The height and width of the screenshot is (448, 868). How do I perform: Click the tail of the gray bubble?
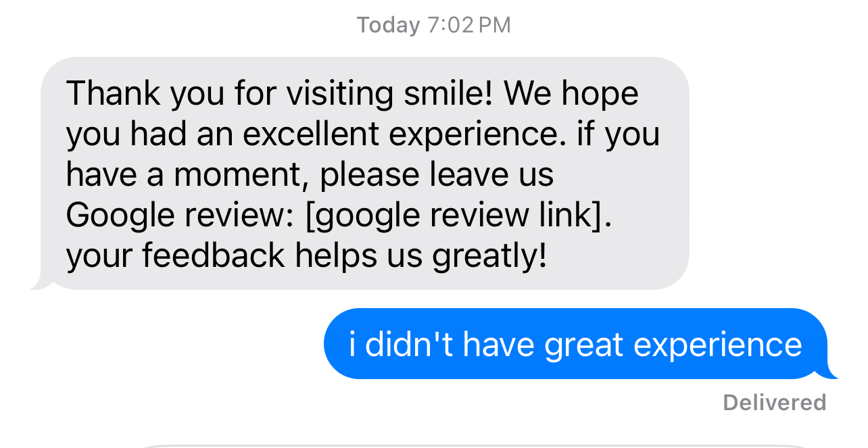pyautogui.click(x=42, y=282)
